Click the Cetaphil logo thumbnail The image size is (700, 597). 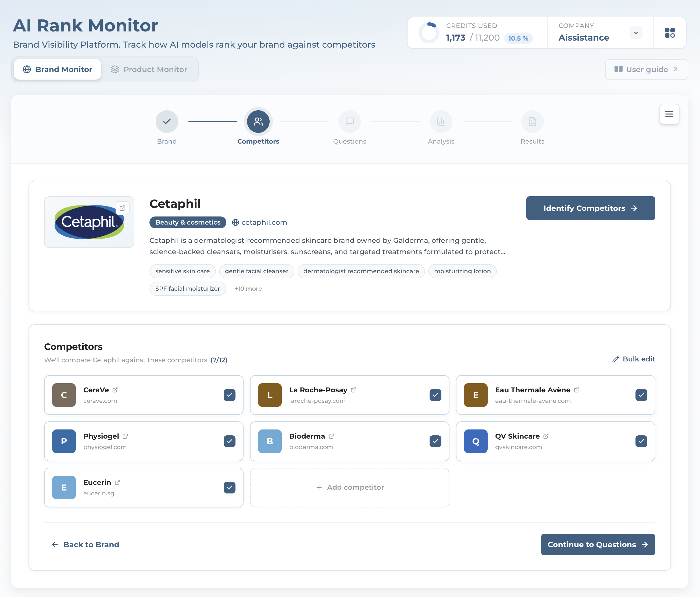[89, 222]
